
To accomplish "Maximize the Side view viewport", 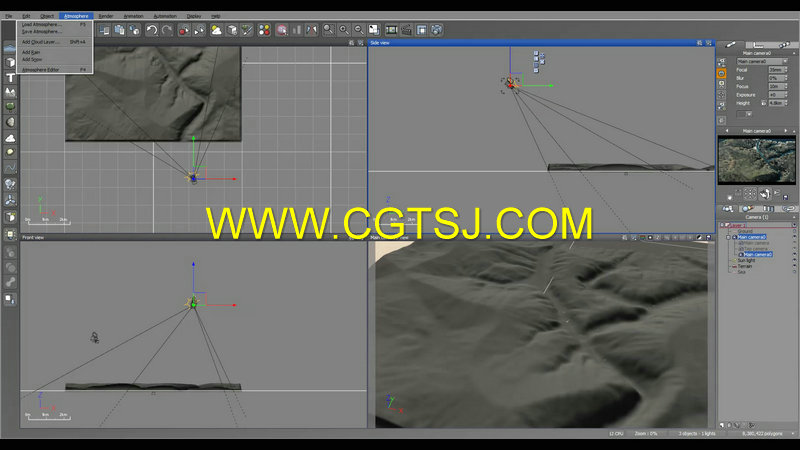I will (x=709, y=43).
